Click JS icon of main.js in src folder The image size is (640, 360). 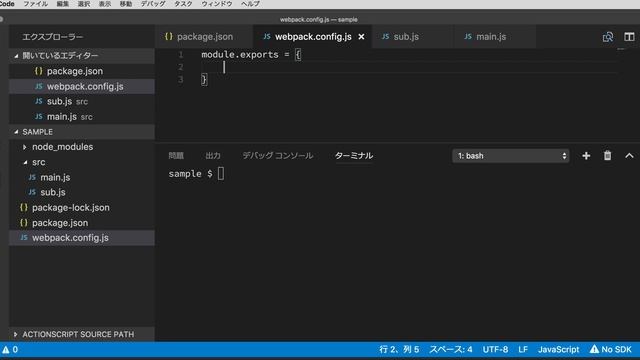pos(32,177)
